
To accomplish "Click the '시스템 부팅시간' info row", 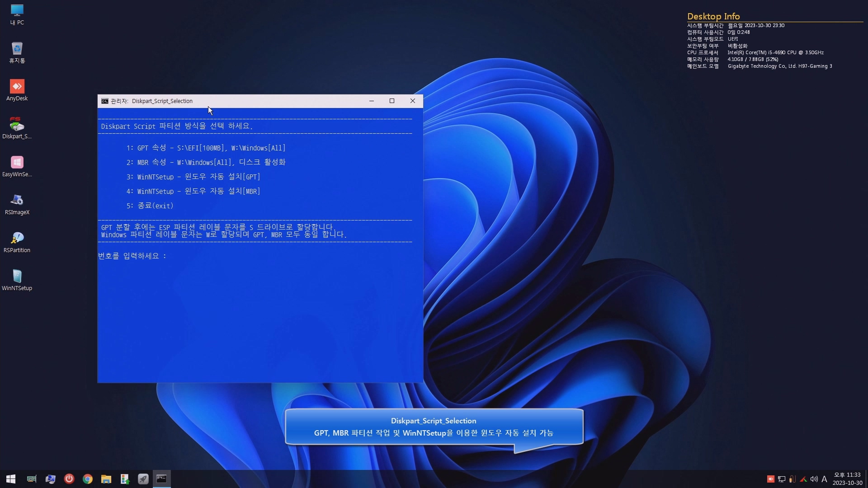I will pyautogui.click(x=736, y=26).
